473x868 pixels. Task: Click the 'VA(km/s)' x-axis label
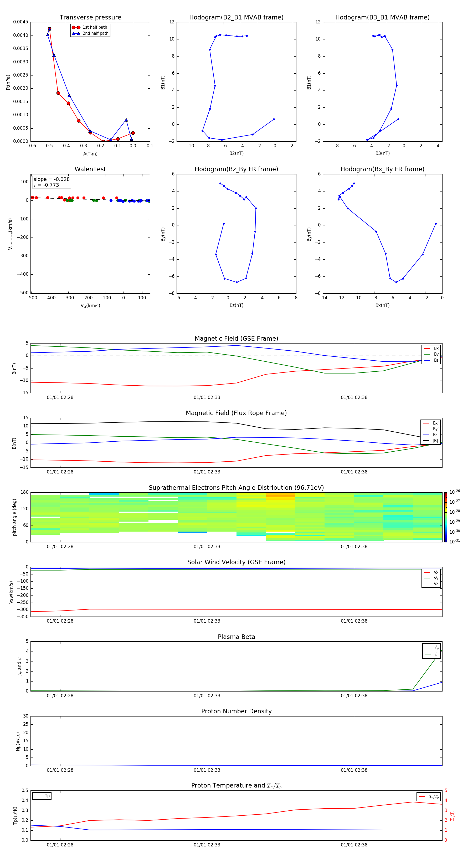click(90, 306)
